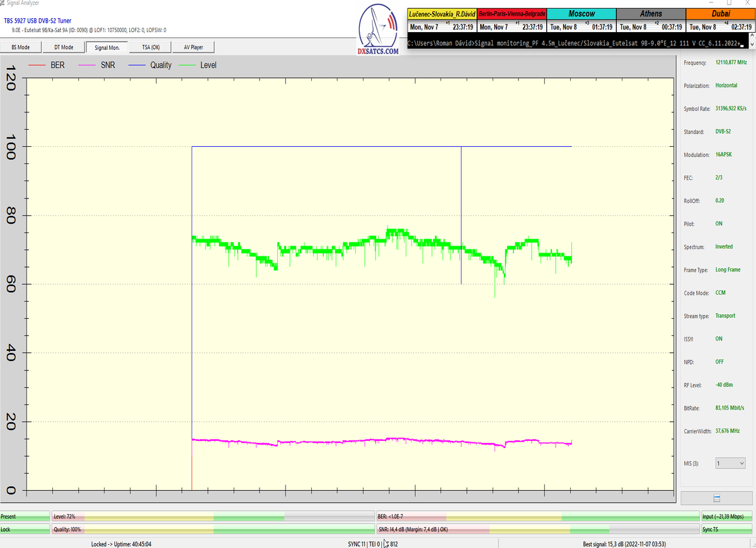Click the Sync TS indicator
Viewport: 756px width, 548px height.
tap(728, 530)
